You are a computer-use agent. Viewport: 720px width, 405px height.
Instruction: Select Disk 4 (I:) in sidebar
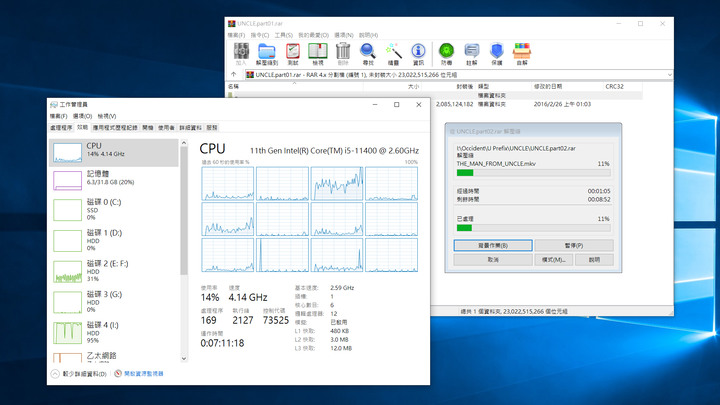pyautogui.click(x=113, y=332)
